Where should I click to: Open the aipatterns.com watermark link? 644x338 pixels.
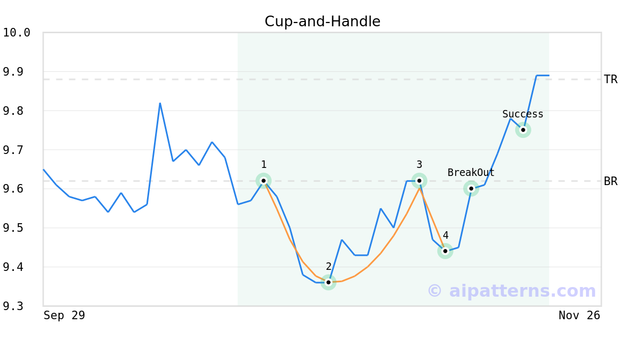tap(511, 291)
